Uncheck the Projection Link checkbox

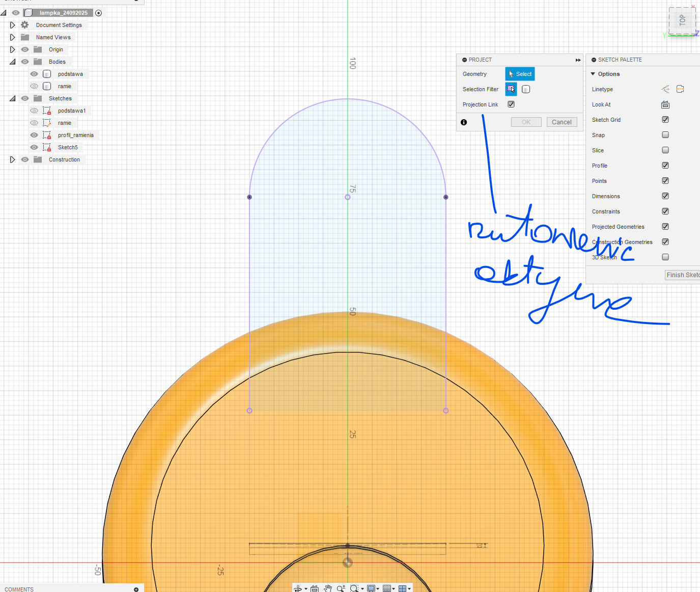[x=511, y=104]
